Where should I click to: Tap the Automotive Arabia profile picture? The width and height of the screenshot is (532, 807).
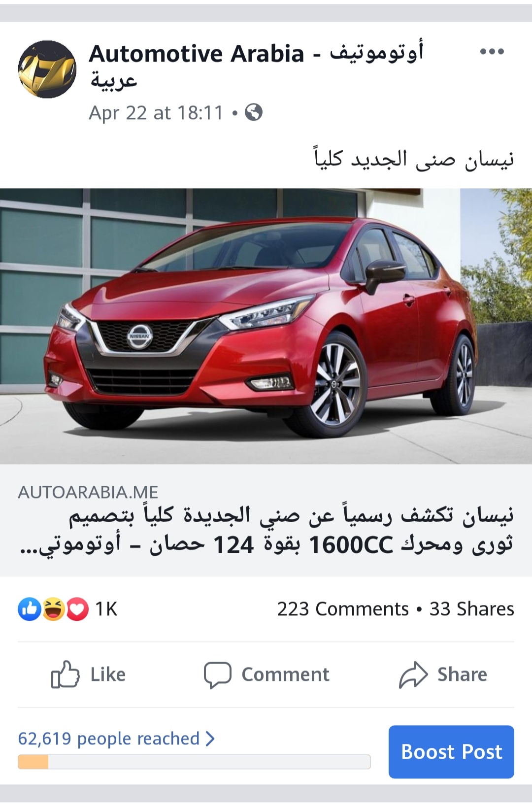[x=47, y=69]
